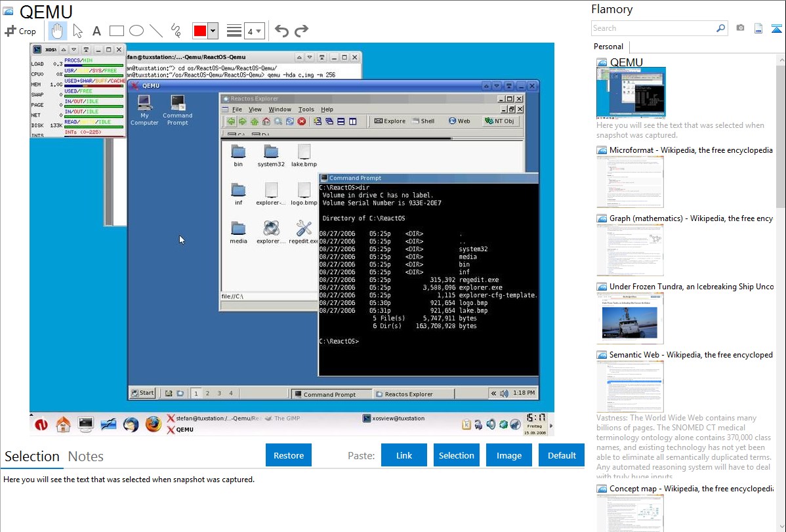Open Window menu in Reactos Explorer
This screenshot has width=786, height=532.
tap(279, 110)
